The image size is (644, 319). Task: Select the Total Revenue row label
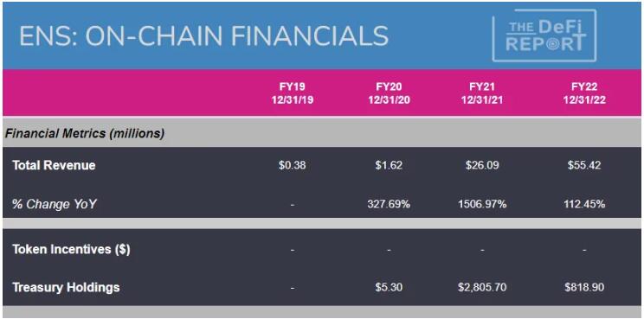(x=54, y=165)
